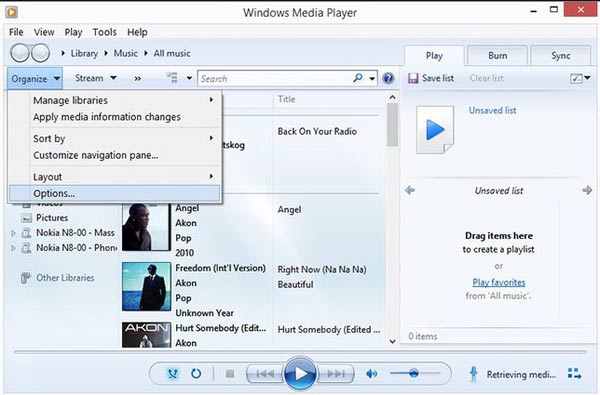Screen dimensions: 600x395
Task: Select the song Back On Your Radio
Action: point(317,132)
